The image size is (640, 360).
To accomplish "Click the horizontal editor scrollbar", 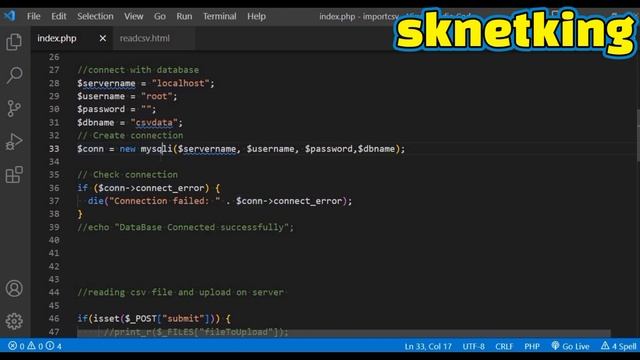I will click(344, 333).
